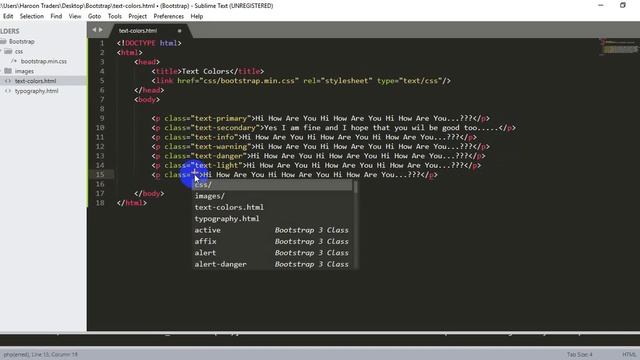Open the Preferences menu

(x=169, y=16)
